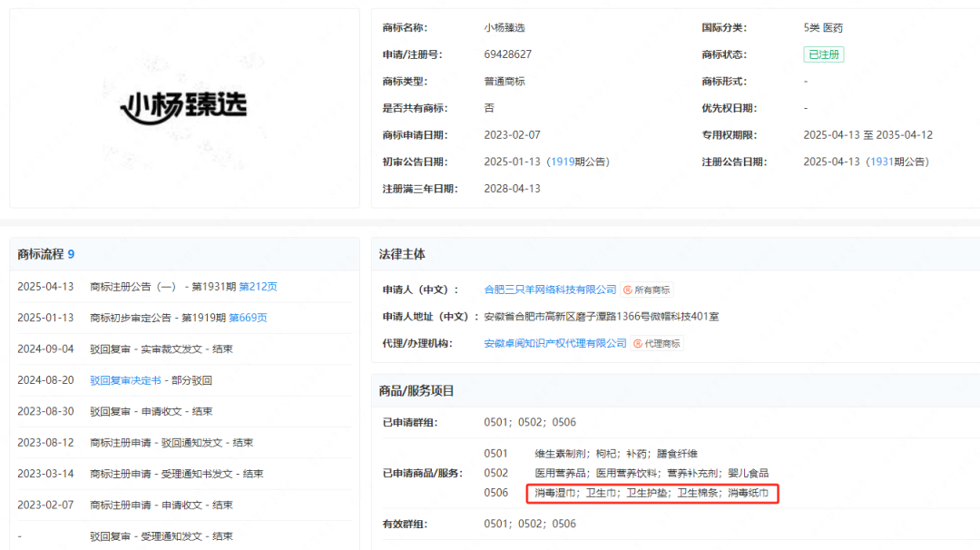Click the 是否共有商标 value 否
980x550 pixels.
point(489,108)
